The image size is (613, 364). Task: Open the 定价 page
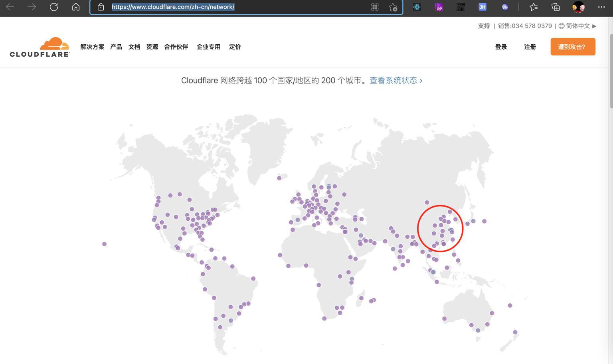235,47
